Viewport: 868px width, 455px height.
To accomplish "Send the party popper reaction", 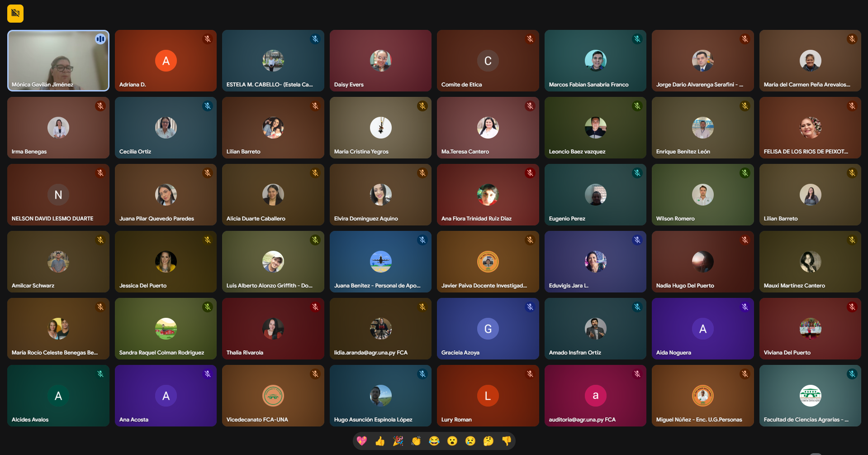I will click(398, 441).
